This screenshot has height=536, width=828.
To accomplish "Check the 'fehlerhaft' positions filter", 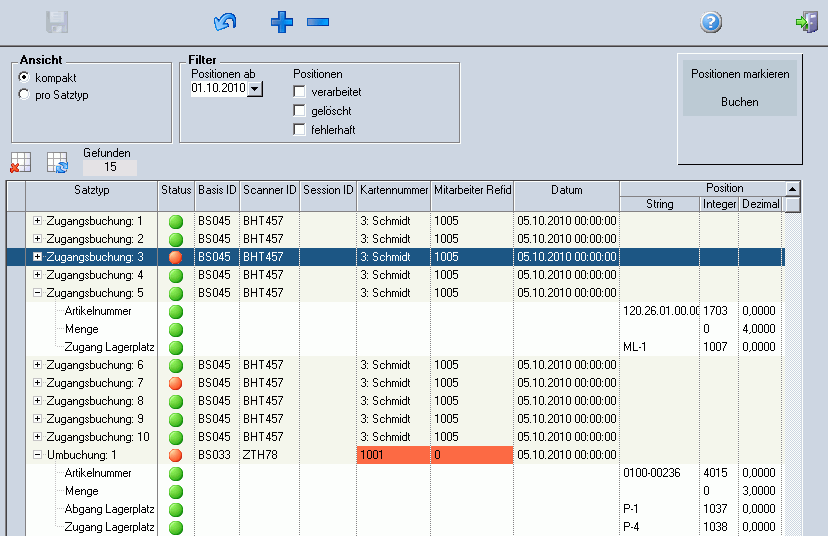I will (299, 129).
